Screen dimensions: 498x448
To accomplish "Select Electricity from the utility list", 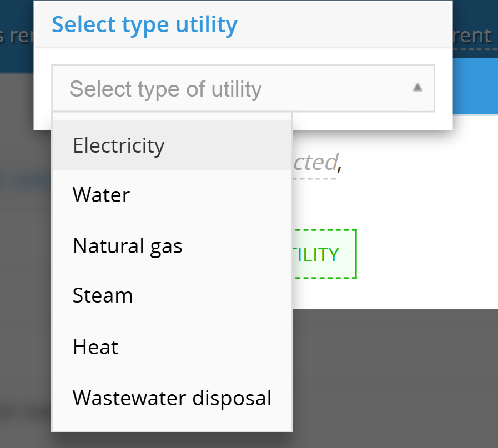I will (119, 145).
